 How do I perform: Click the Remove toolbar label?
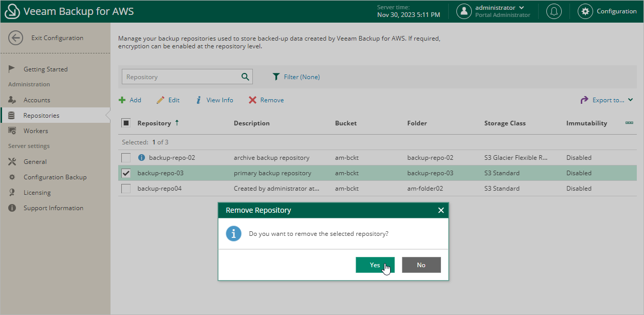click(x=272, y=100)
